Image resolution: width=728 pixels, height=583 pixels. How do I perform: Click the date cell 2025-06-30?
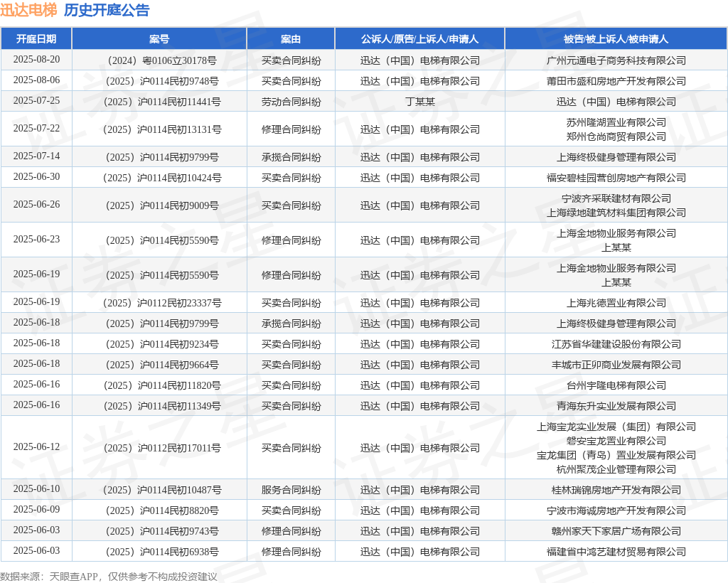pyautogui.click(x=36, y=176)
